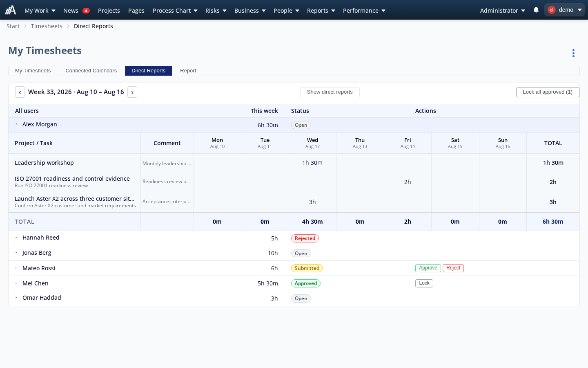
Task: Click the demo user avatar
Action: click(551, 10)
